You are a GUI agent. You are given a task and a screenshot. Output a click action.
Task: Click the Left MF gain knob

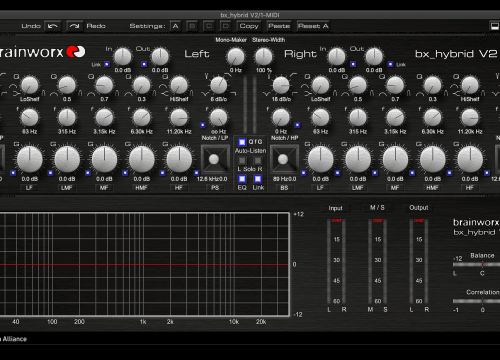pos(104,159)
